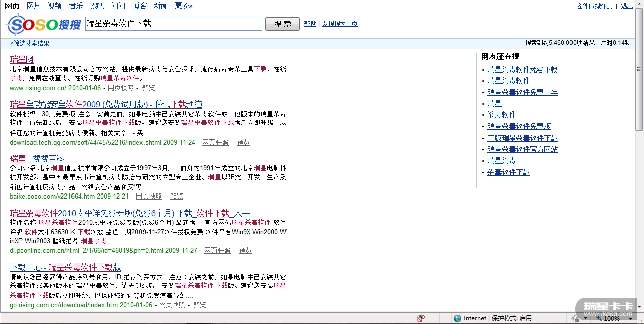Switch to the 图片 search tab
The height and width of the screenshot is (324, 644).
34,6
